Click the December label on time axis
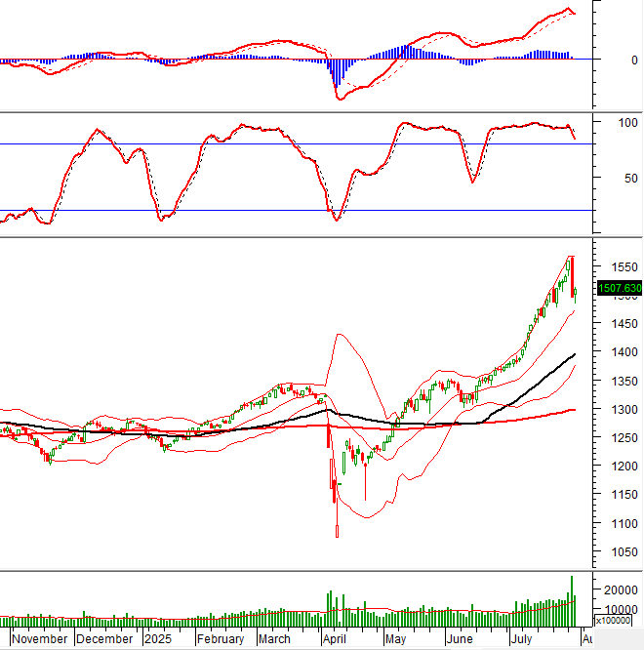This screenshot has width=644, height=650. (x=104, y=639)
